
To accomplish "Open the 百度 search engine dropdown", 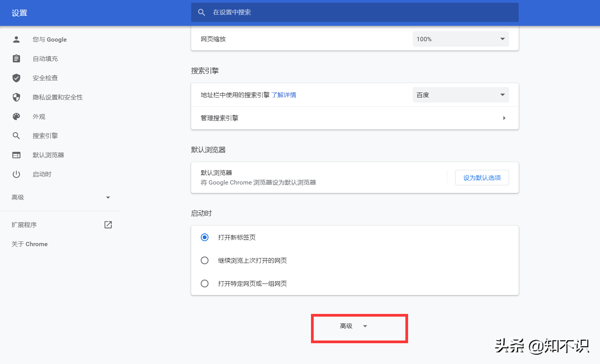I will tap(461, 94).
